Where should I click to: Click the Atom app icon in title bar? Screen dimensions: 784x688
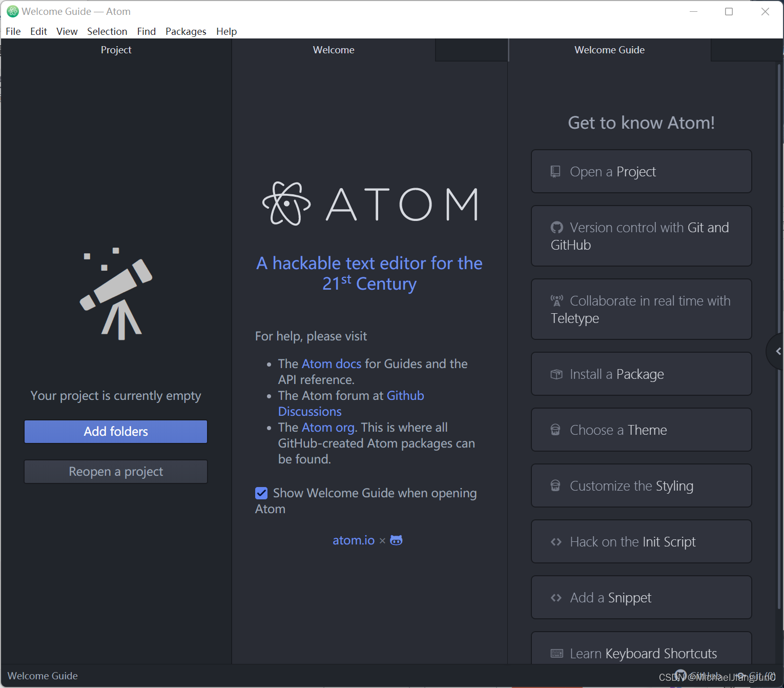[x=12, y=11]
